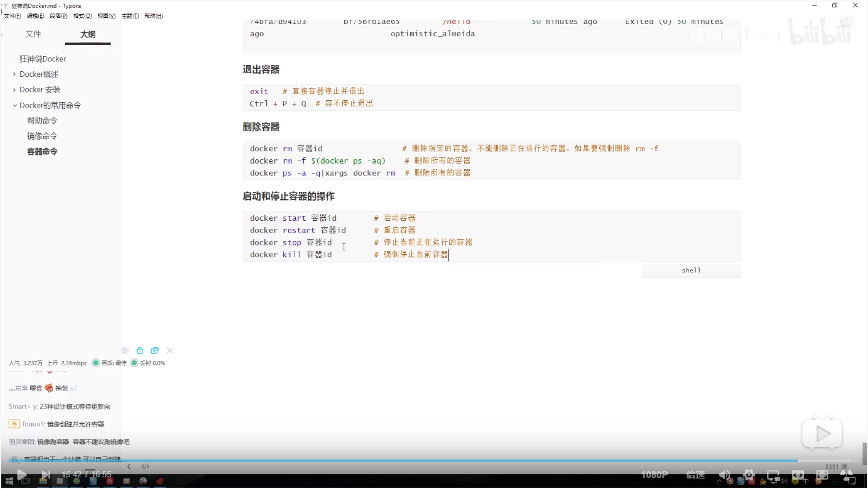
Task: Click the 画质: 最佳 green status indicator
Action: [x=96, y=363]
